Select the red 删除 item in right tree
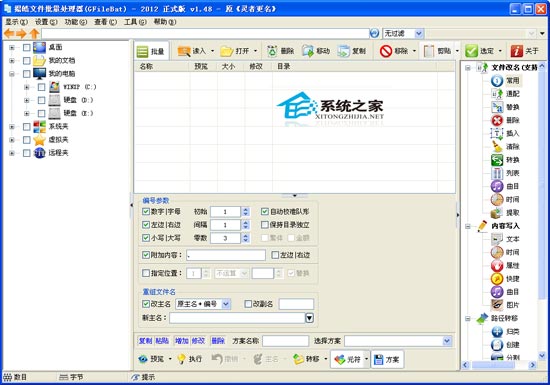 coord(512,120)
